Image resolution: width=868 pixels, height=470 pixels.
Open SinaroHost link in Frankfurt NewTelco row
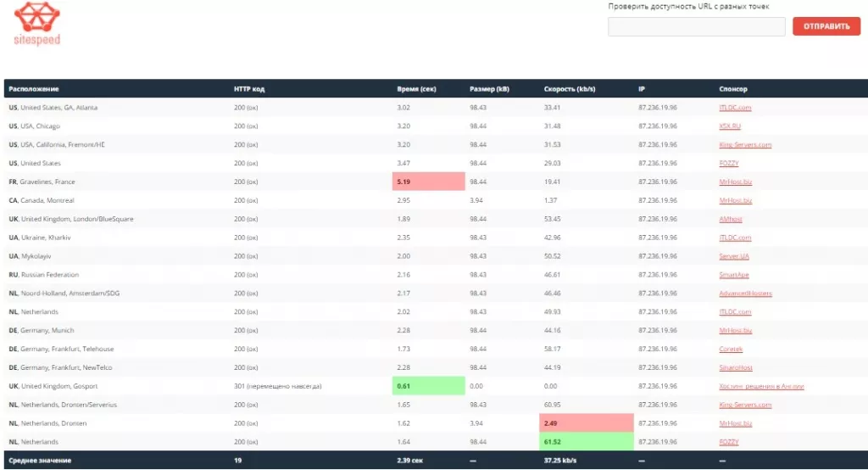pos(736,367)
